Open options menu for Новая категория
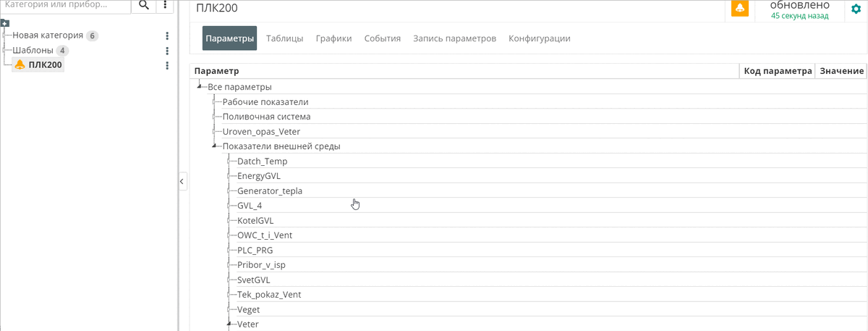 167,35
